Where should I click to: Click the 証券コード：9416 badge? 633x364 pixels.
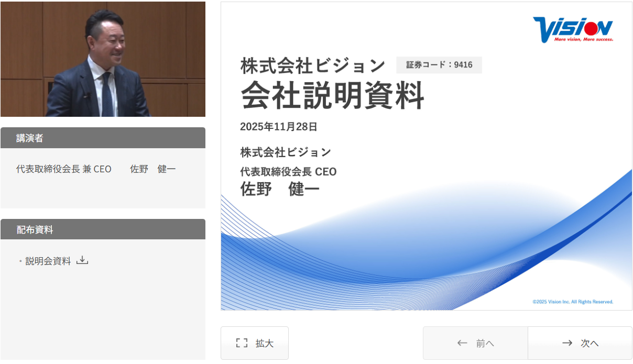click(x=439, y=65)
